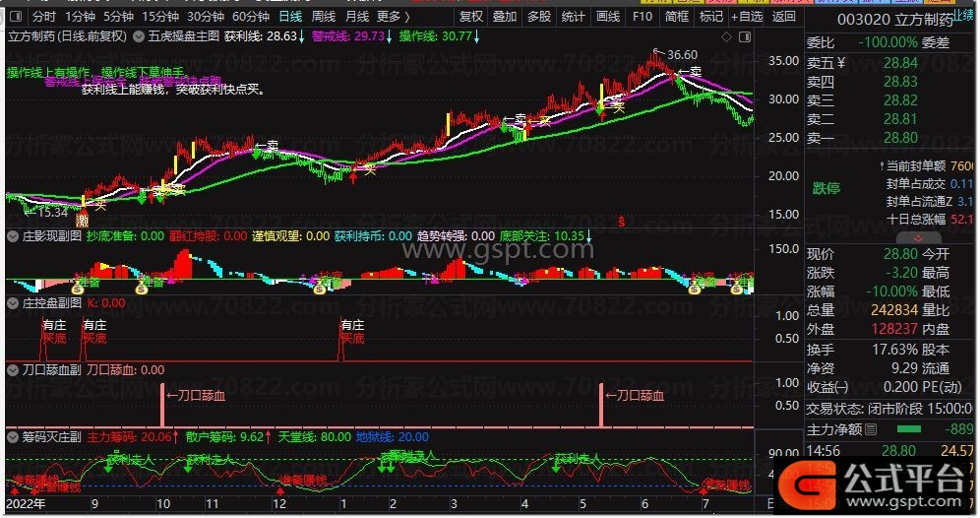Open the main chart indicator menu beside 五虎操盘主图
Screen dimensions: 980x518
pos(139,36)
